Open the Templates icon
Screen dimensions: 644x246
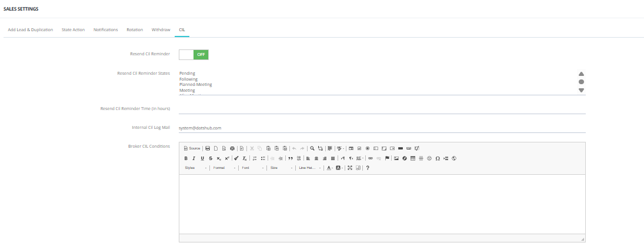[x=242, y=148]
